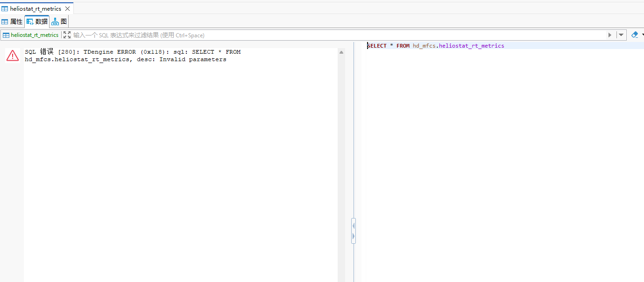Apply the filter with the play arrow
The image size is (644, 282).
609,35
